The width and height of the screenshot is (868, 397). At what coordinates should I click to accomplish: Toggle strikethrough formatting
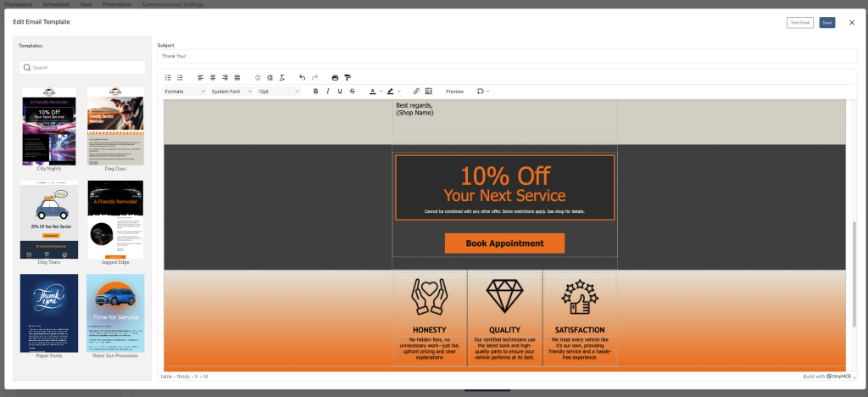(x=352, y=92)
